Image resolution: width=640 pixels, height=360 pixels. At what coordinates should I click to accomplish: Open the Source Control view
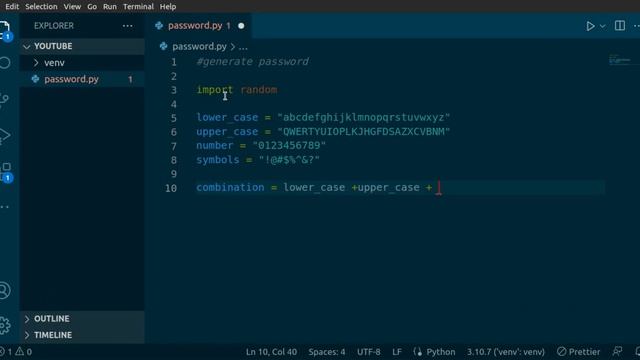pos(4,100)
